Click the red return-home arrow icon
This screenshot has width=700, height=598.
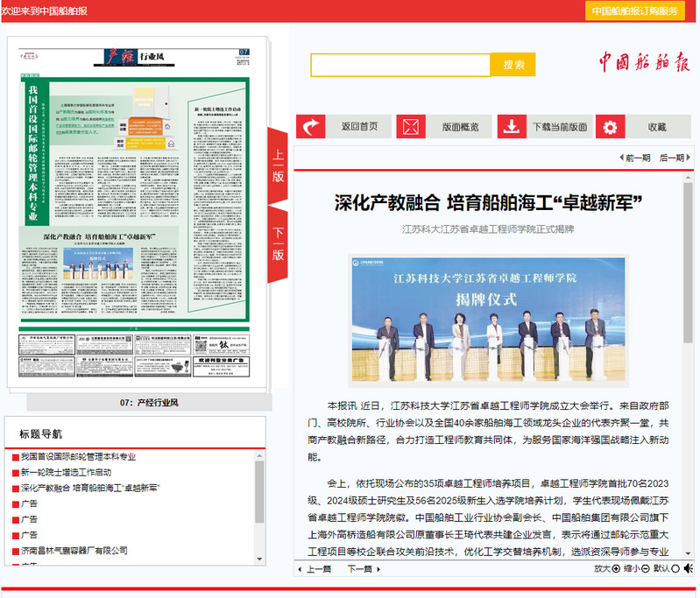tap(311, 127)
